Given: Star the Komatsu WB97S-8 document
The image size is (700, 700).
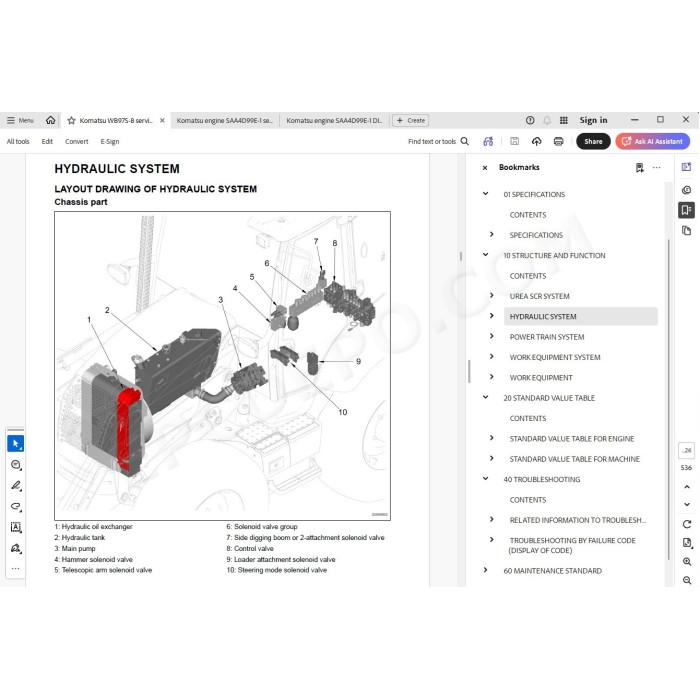Looking at the screenshot, I should tap(71, 121).
